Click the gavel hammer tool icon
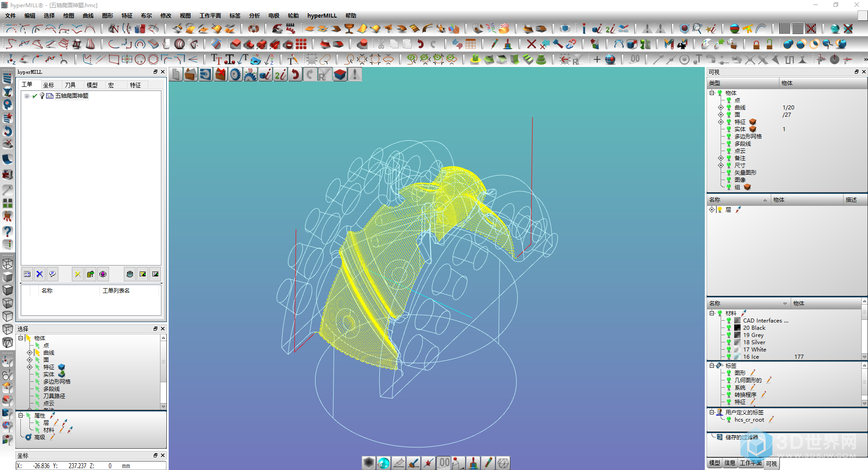The height and width of the screenshot is (470, 868). [558, 44]
